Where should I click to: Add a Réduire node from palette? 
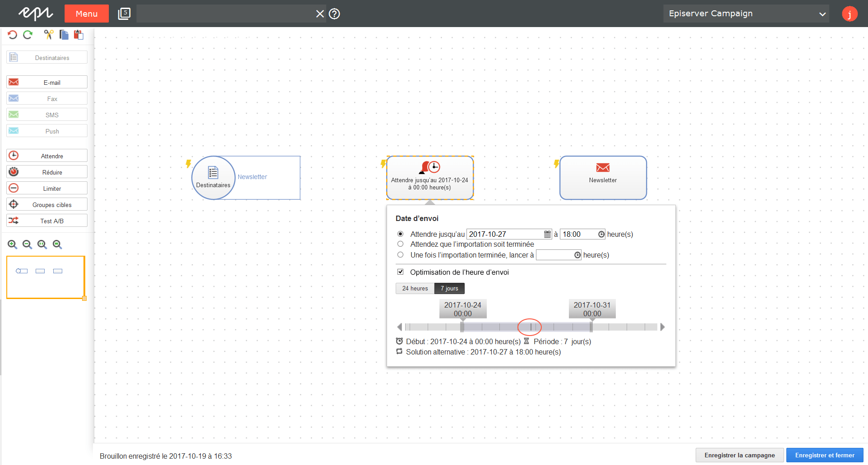pos(47,172)
